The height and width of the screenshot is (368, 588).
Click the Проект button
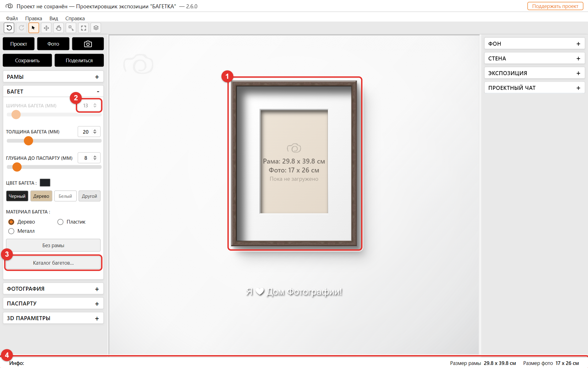click(x=19, y=44)
